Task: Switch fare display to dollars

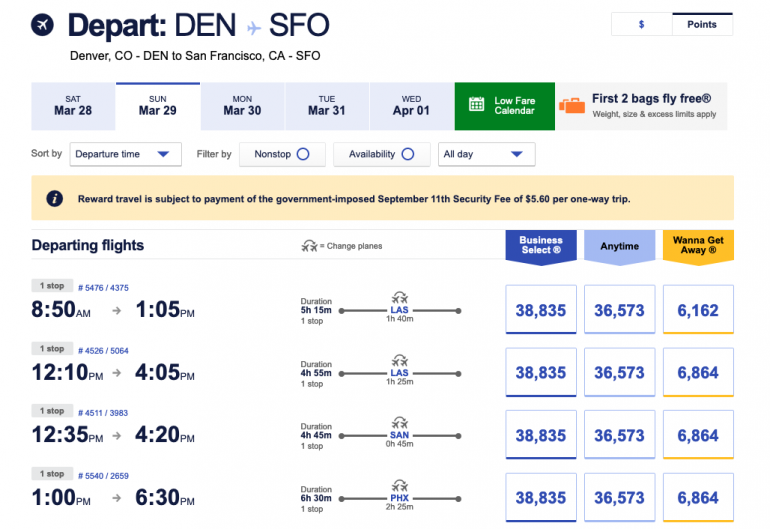Action: point(641,24)
